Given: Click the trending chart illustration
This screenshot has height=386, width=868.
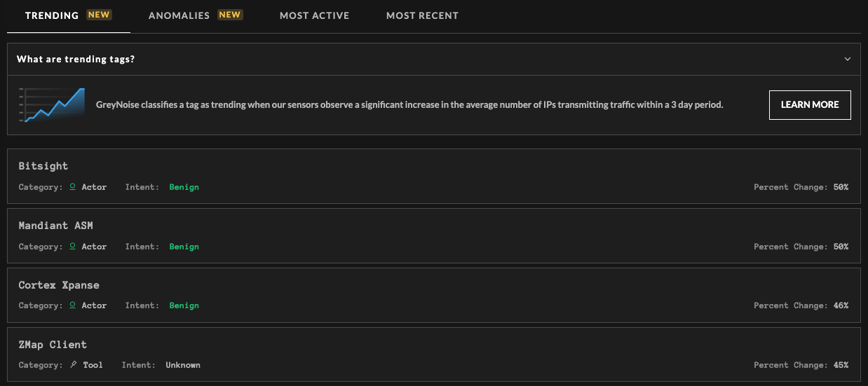Looking at the screenshot, I should (52, 105).
